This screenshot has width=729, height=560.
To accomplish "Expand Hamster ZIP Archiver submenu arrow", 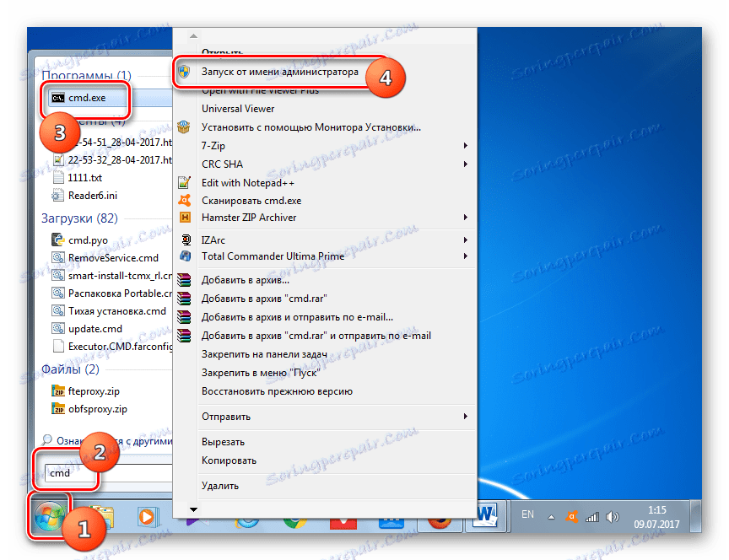I will click(x=466, y=217).
